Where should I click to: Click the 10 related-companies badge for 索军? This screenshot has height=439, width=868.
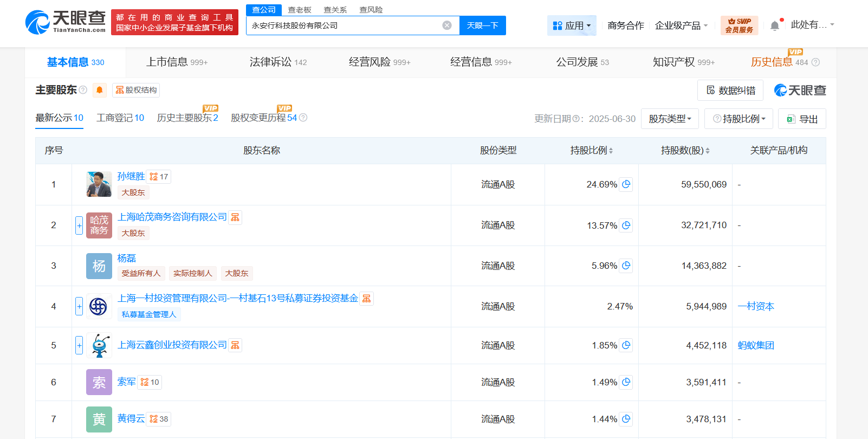150,382
